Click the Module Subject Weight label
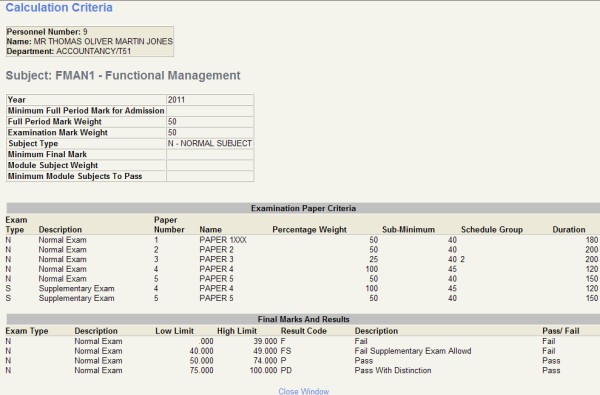Image resolution: width=600 pixels, height=395 pixels. (x=53, y=165)
